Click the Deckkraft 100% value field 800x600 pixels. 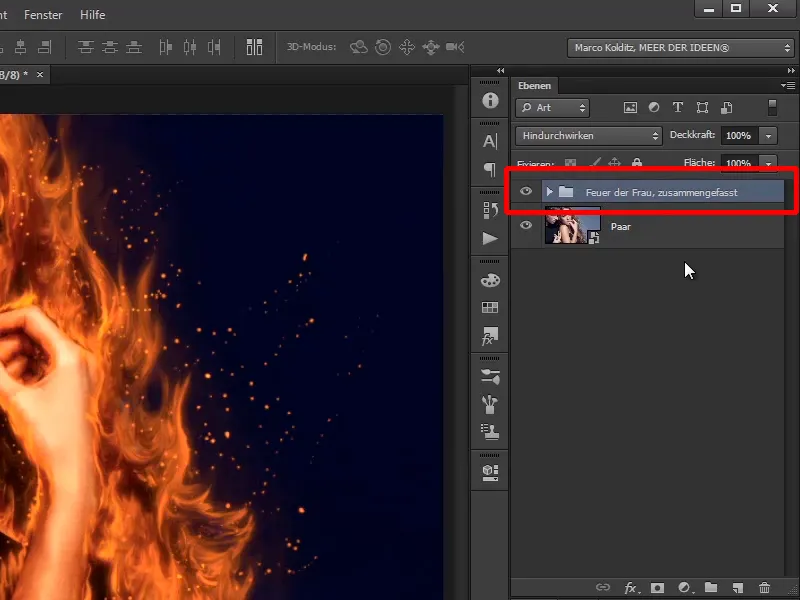739,136
